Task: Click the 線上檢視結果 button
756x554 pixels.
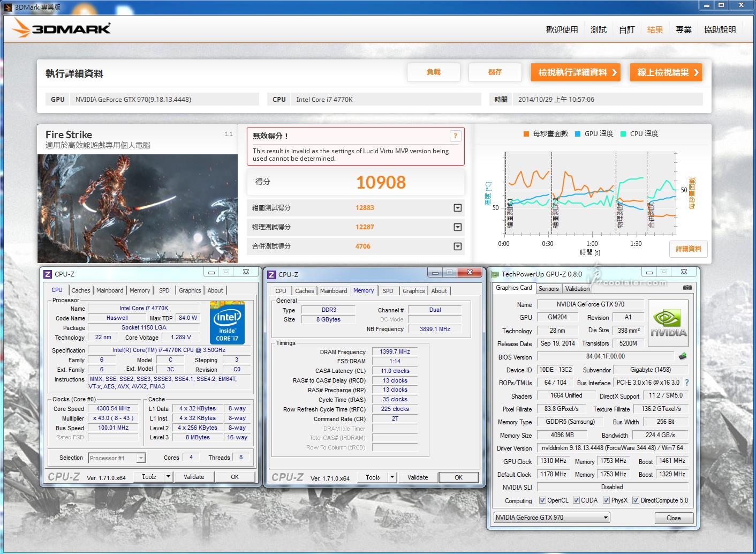Action: (x=667, y=73)
